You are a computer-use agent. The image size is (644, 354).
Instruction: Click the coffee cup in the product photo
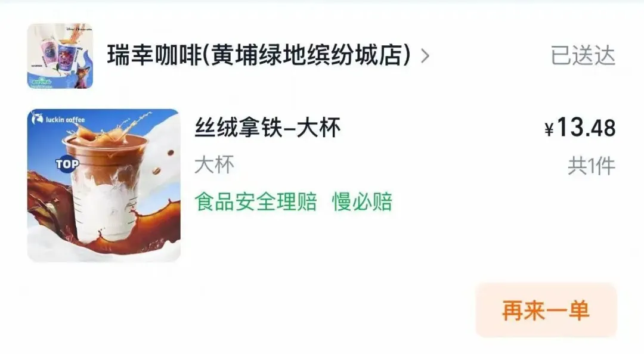point(107,189)
